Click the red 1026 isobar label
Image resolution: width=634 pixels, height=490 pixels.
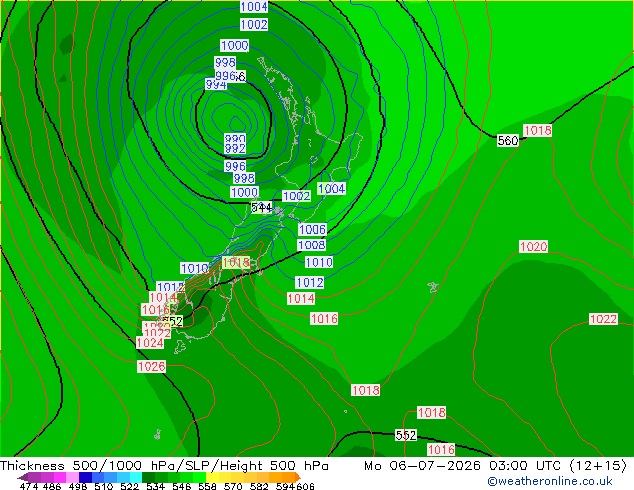[152, 367]
